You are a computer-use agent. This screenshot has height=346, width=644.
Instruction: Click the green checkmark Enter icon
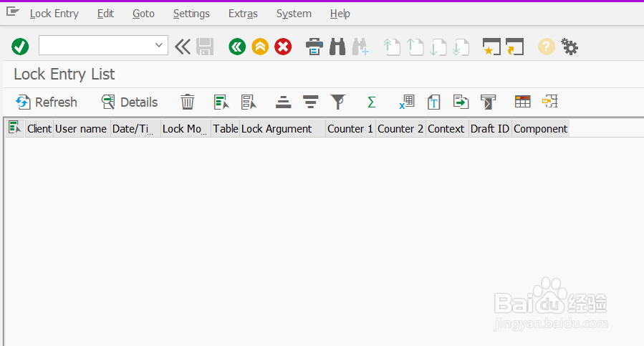coord(20,47)
